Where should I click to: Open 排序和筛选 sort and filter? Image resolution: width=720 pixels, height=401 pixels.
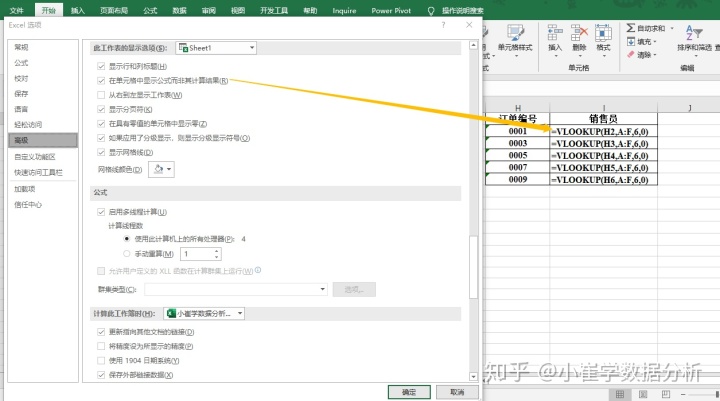[x=694, y=40]
